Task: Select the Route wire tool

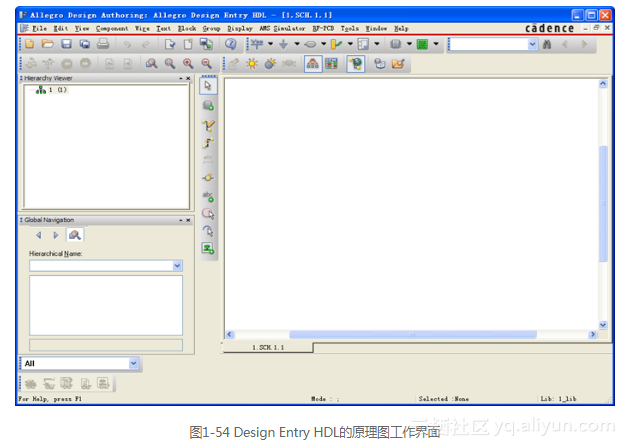Action: [208, 143]
